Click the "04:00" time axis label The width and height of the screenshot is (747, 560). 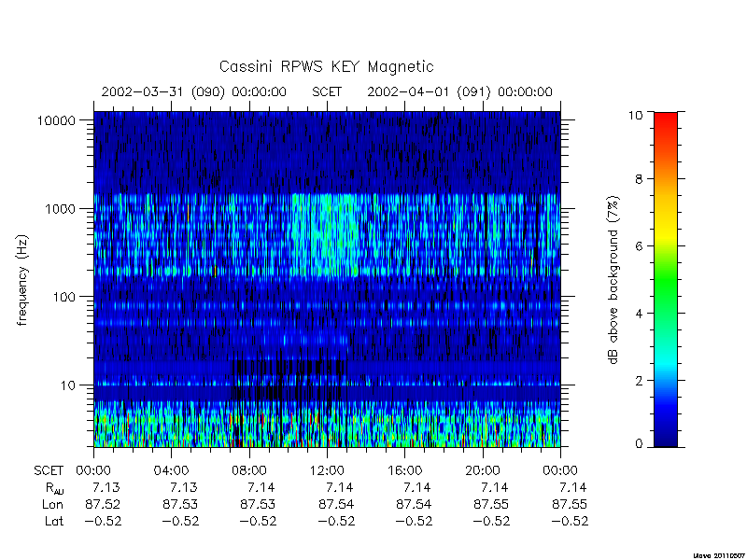point(172,470)
